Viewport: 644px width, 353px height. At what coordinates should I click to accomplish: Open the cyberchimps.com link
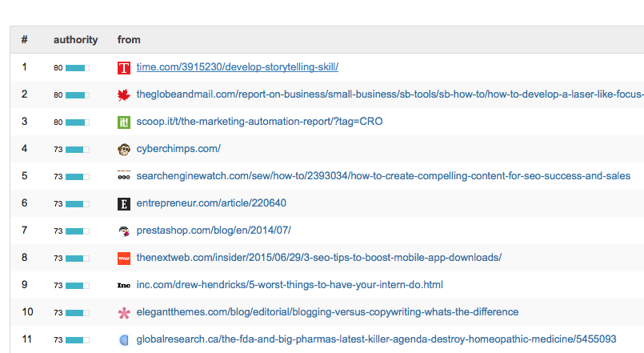[178, 149]
